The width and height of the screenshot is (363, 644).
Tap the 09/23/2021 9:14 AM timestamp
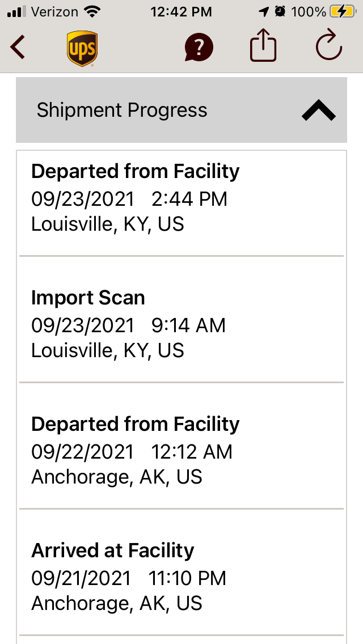128,326
